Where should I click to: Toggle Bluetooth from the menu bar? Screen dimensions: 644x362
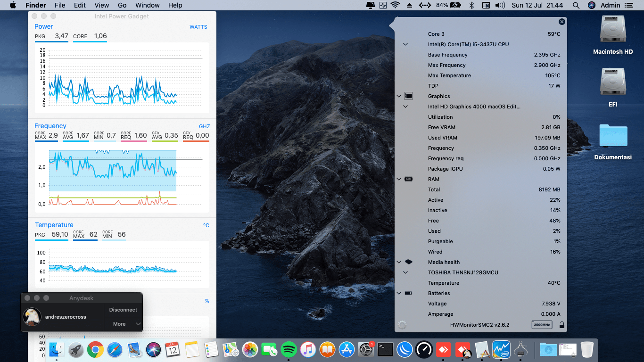pos(471,5)
